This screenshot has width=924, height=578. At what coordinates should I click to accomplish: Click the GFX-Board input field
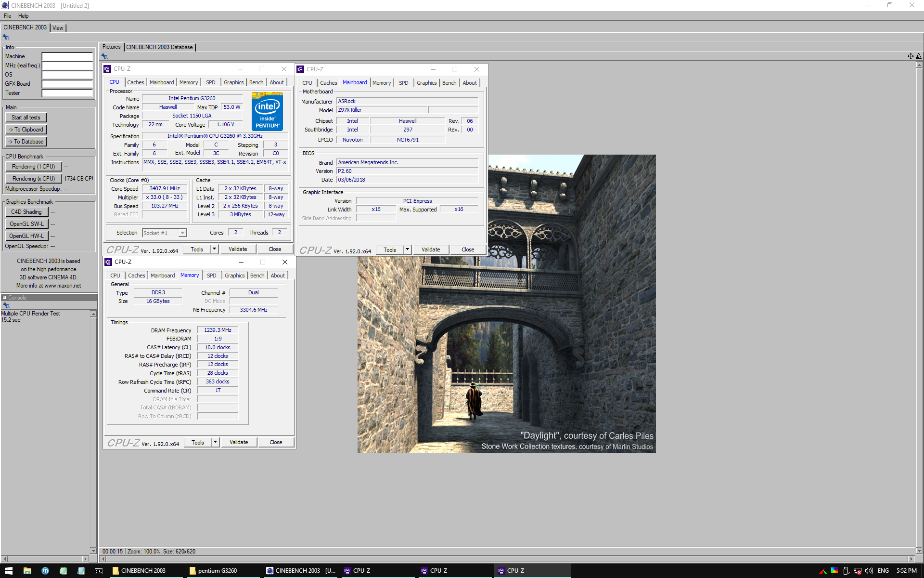67,84
